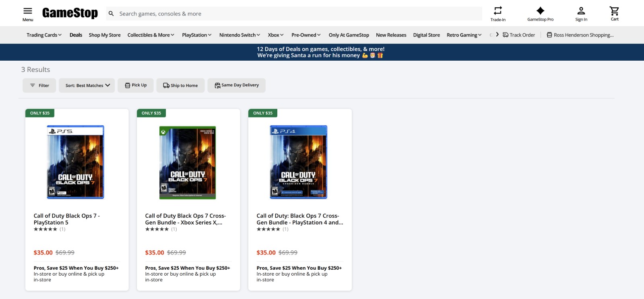644x299 pixels.
Task: Expand the Trading Cards menu
Action: pos(44,35)
